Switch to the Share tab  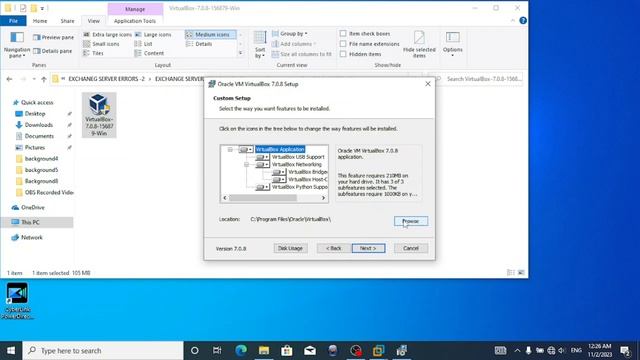67,21
